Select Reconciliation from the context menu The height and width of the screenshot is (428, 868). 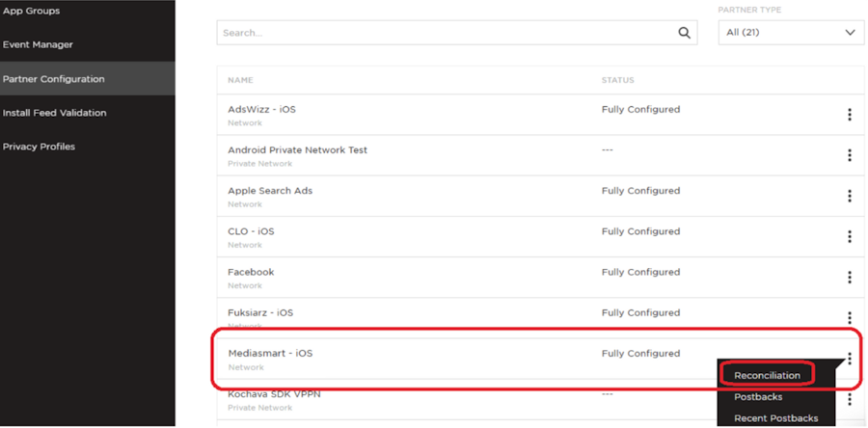click(x=768, y=375)
